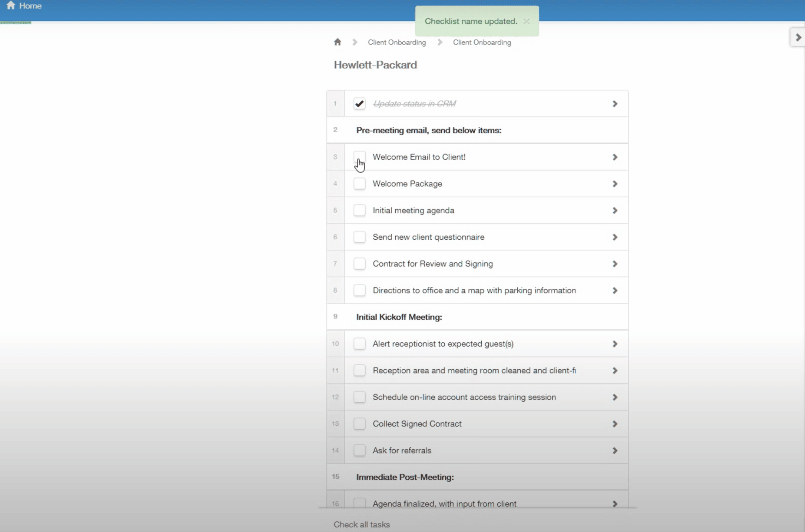805x532 pixels.
Task: Click the home icon in top bar
Action: 11,5
